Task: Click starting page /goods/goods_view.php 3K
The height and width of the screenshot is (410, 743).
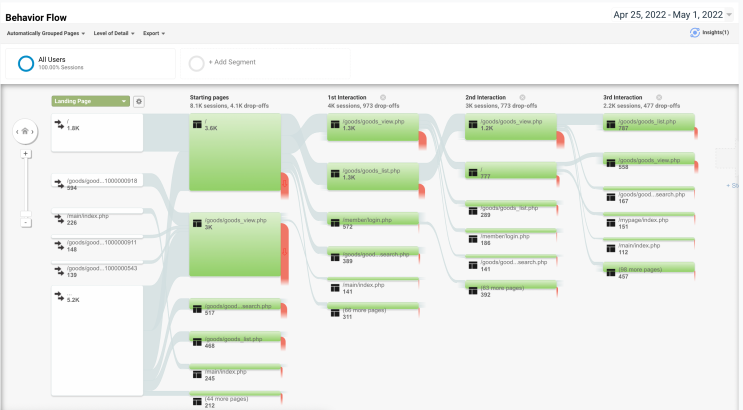Action: pyautogui.click(x=235, y=244)
